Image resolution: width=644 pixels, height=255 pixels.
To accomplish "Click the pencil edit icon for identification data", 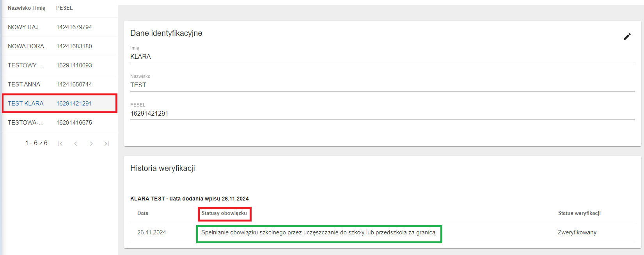I will click(627, 37).
